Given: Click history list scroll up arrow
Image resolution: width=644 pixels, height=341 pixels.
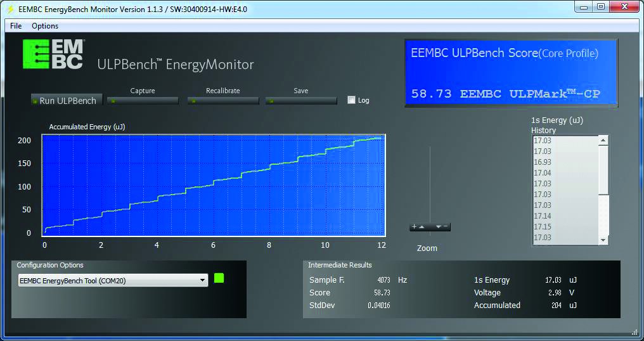Looking at the screenshot, I should click(603, 141).
